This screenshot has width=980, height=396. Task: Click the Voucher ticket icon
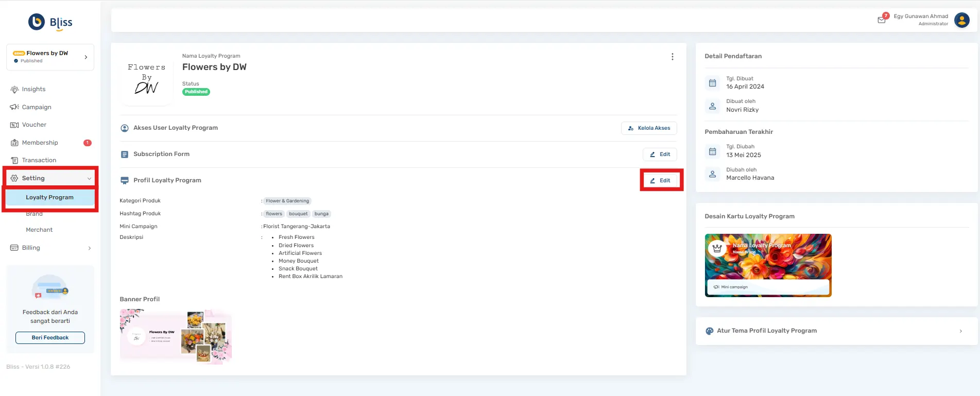click(x=14, y=125)
